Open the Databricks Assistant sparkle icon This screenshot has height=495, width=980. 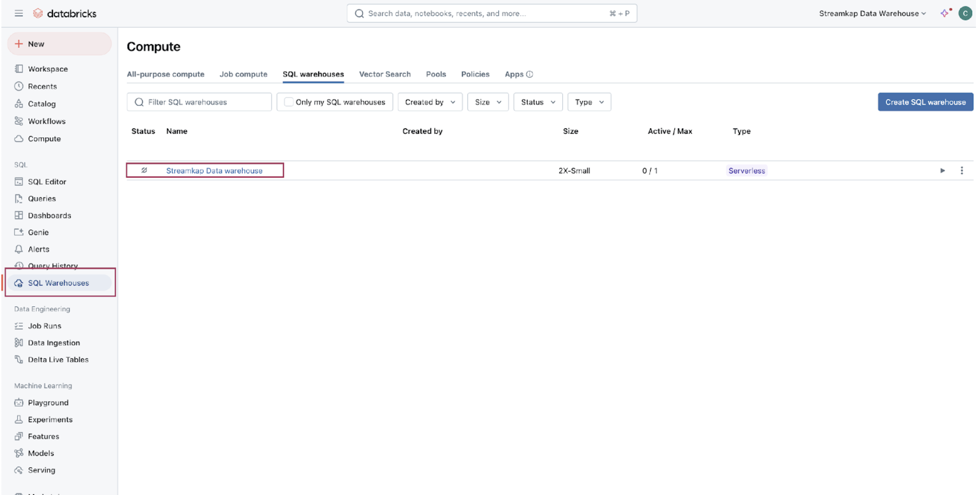click(944, 14)
